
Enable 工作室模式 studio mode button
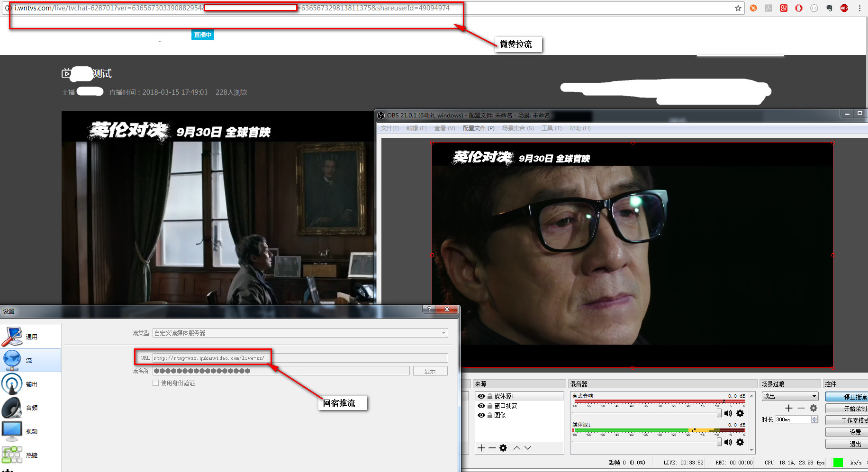tap(847, 420)
